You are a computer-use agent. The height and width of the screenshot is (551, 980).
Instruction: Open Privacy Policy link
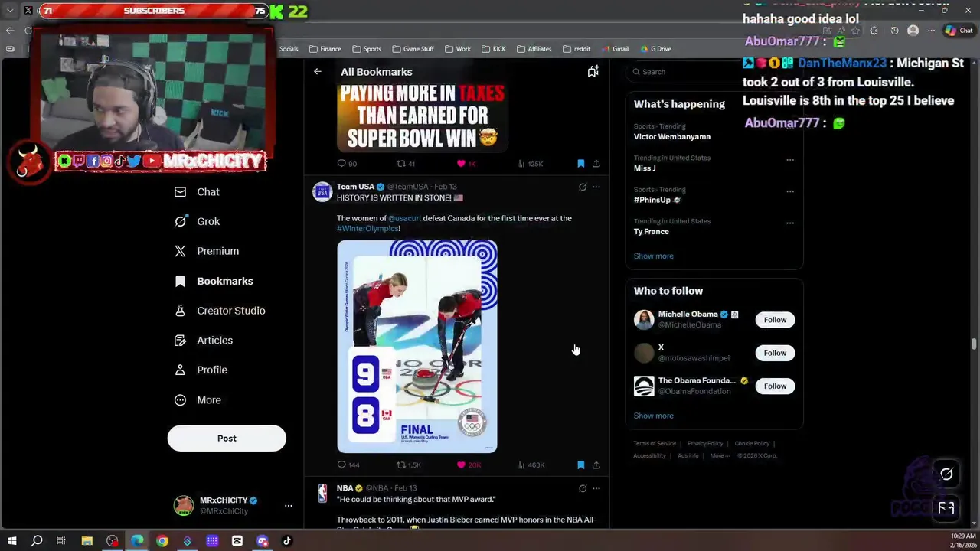(x=705, y=443)
